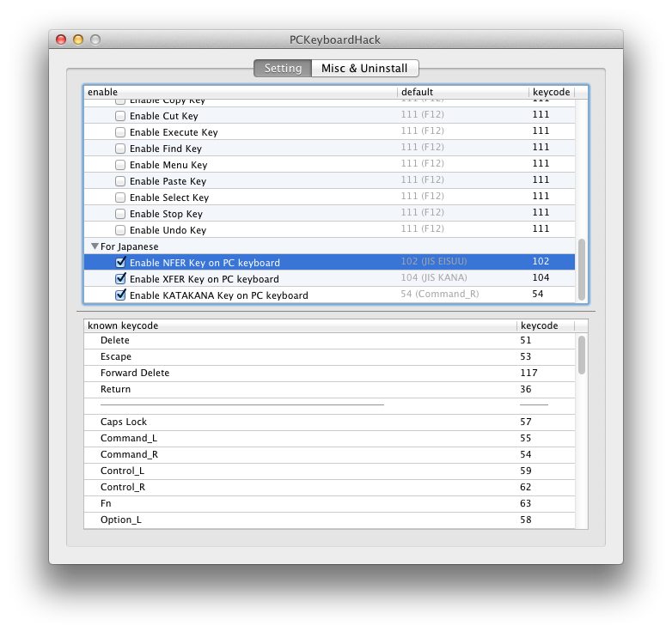Select keycode 102 cell for NFER Key

click(541, 261)
